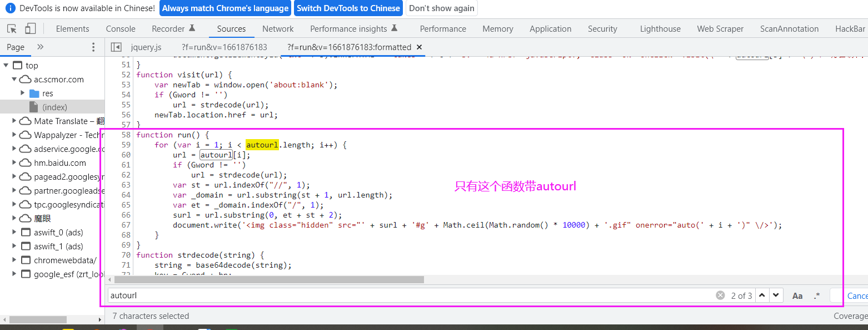Switch to unformatted ?f=run&v=1661876183 tab
This screenshot has width=868, height=330.
(225, 47)
